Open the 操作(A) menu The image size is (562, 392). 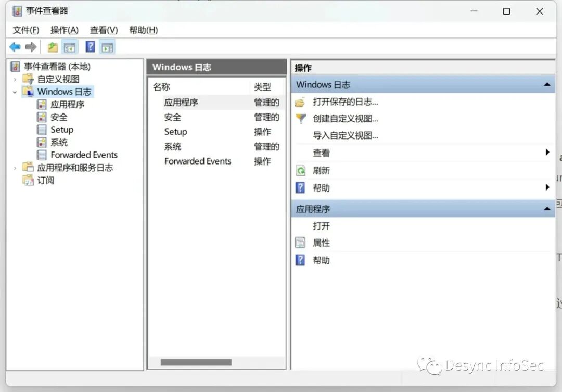point(65,30)
